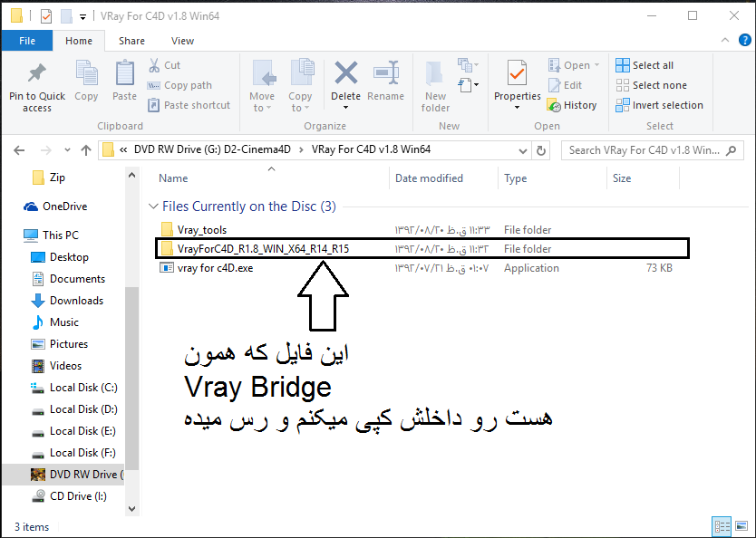Viewport: 756px width, 538px height.
Task: Click the Cut scissors icon
Action: point(154,65)
